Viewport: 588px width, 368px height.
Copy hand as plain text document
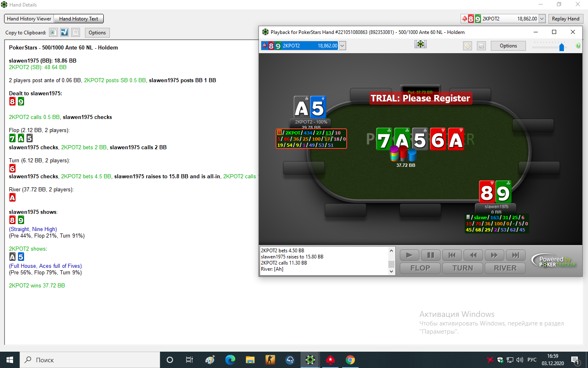click(76, 32)
